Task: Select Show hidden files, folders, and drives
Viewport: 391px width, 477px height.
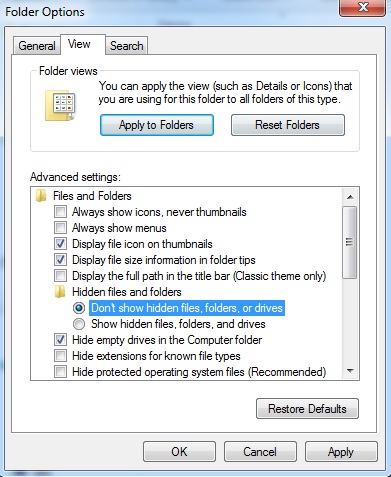Action: [79, 324]
